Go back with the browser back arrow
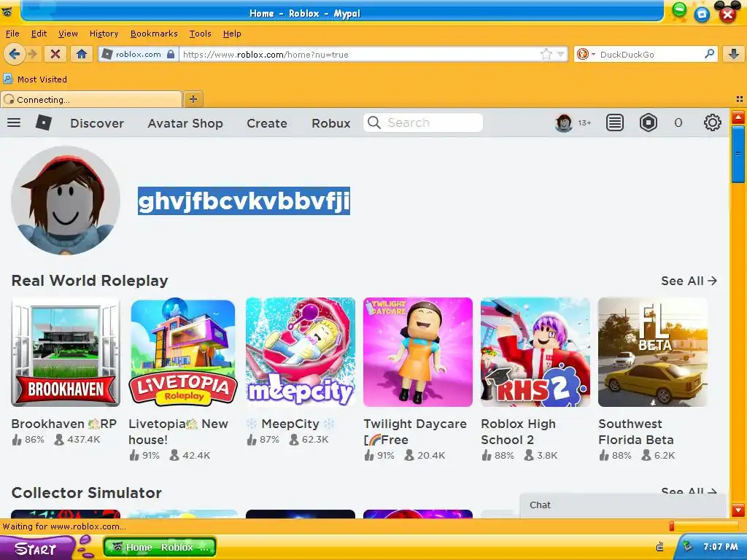Image resolution: width=747 pixels, height=560 pixels. [x=14, y=54]
